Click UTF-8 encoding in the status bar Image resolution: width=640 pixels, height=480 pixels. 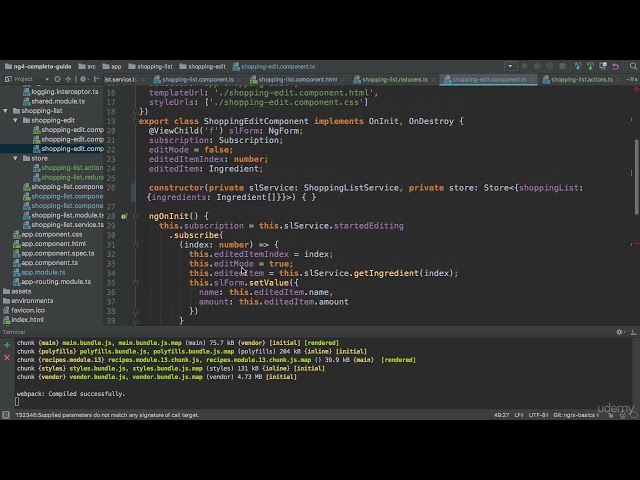click(x=538, y=414)
